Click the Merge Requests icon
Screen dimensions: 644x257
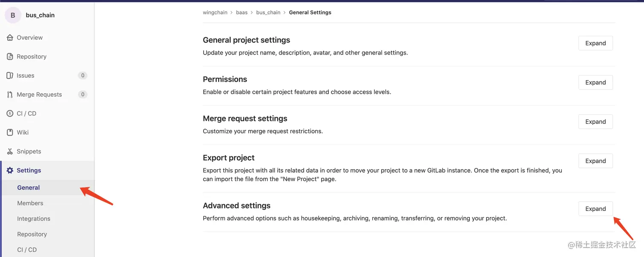tap(10, 95)
